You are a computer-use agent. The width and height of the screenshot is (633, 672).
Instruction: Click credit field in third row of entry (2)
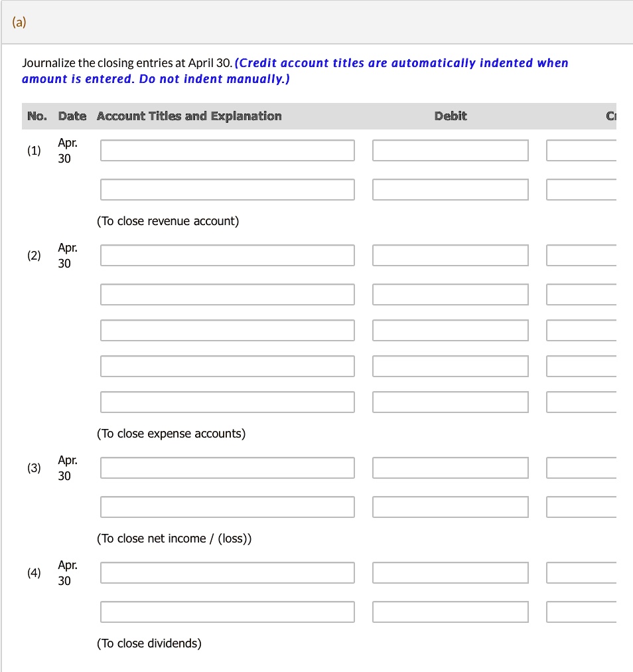point(581,331)
